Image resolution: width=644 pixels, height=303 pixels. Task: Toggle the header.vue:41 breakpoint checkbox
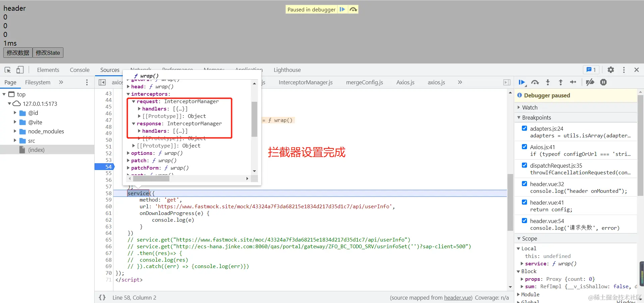pos(525,202)
